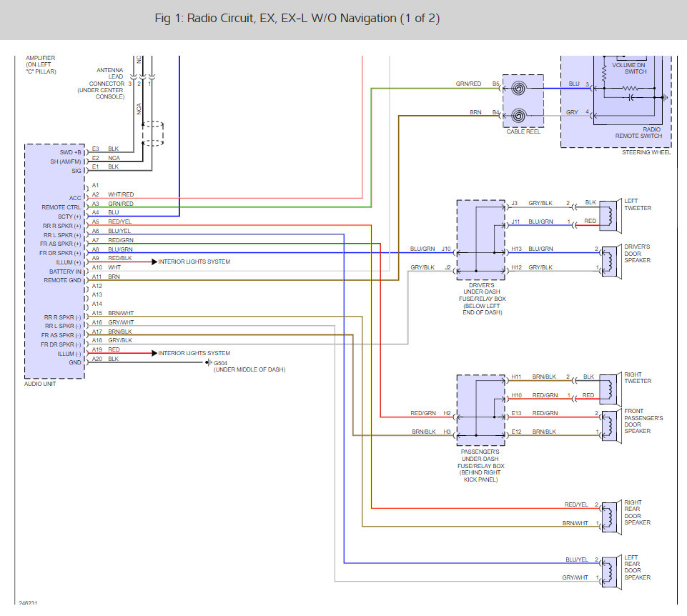Click the Left Tweeter speaker symbol
Image resolution: width=687 pixels, height=616 pixels.
click(610, 215)
